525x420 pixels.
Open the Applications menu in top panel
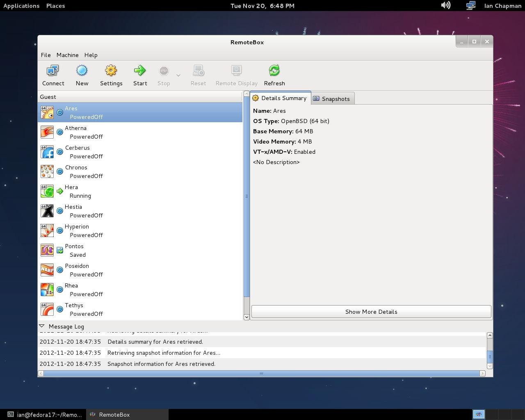(21, 6)
